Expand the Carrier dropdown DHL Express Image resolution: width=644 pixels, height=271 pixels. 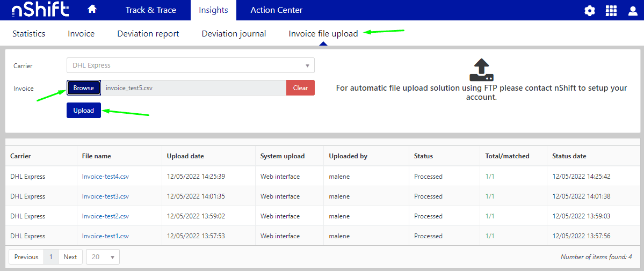pyautogui.click(x=190, y=65)
